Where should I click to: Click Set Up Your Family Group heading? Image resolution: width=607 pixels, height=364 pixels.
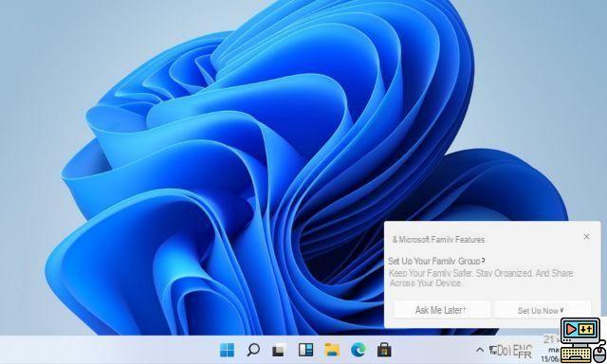[x=436, y=261]
